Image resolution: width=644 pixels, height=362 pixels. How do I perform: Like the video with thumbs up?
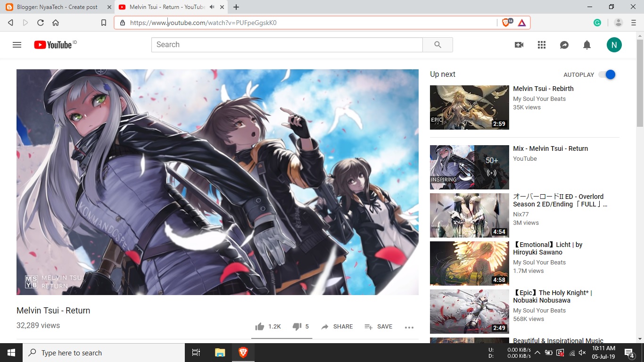pyautogui.click(x=259, y=326)
